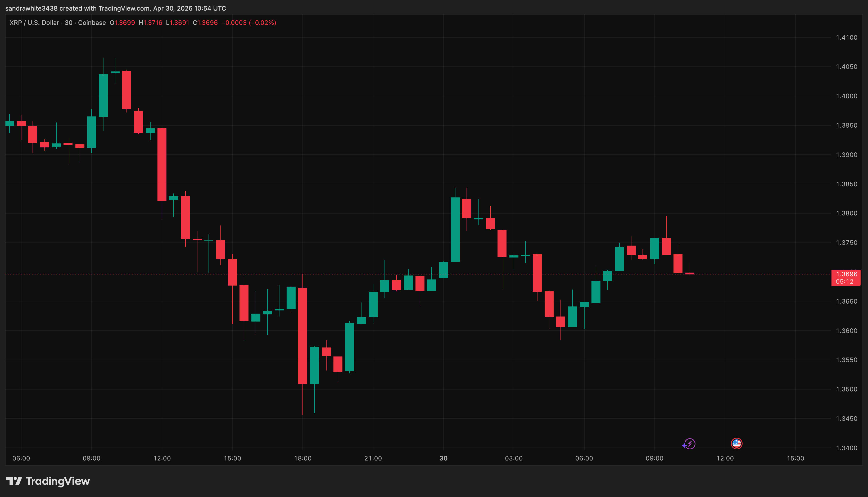Screen dimensions: 868x497
Task: Click the sandrawhite3438 username attribution
Action: 31,8
